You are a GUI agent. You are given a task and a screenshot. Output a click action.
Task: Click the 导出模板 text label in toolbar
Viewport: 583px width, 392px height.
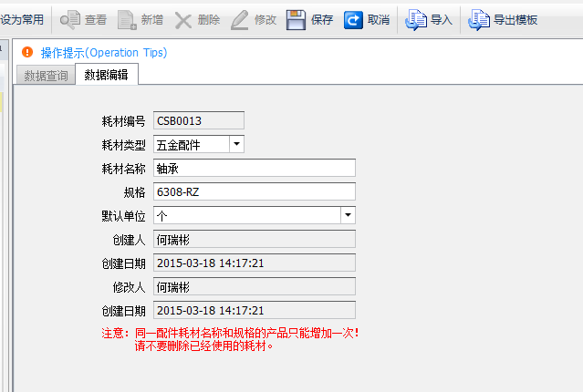pyautogui.click(x=515, y=20)
